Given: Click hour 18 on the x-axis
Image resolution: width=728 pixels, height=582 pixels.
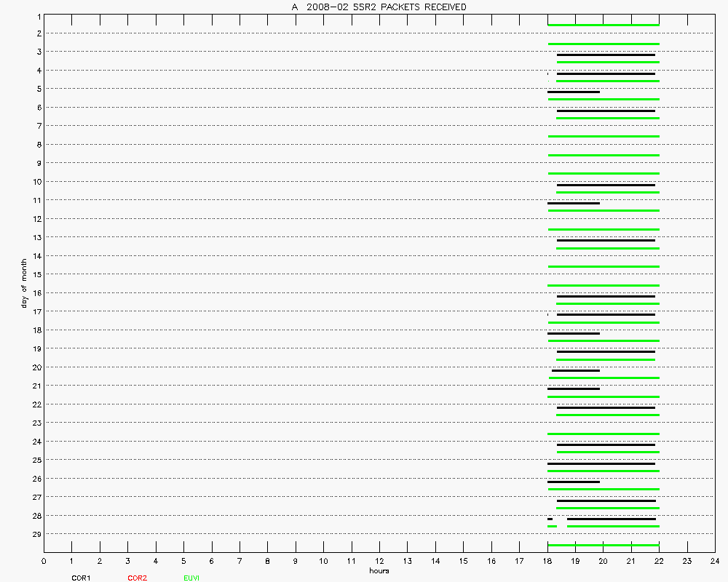Looking at the screenshot, I should (547, 562).
